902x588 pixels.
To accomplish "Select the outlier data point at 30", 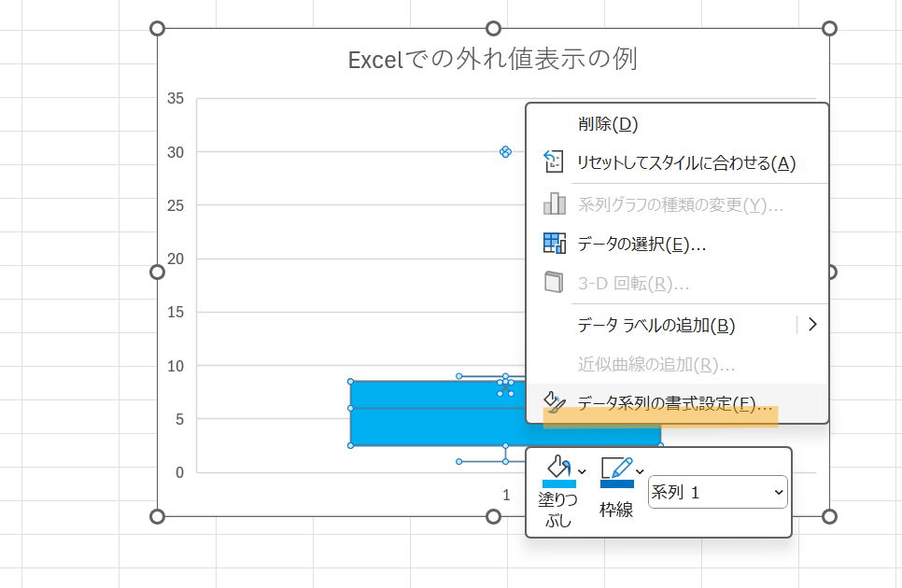I will tap(505, 151).
